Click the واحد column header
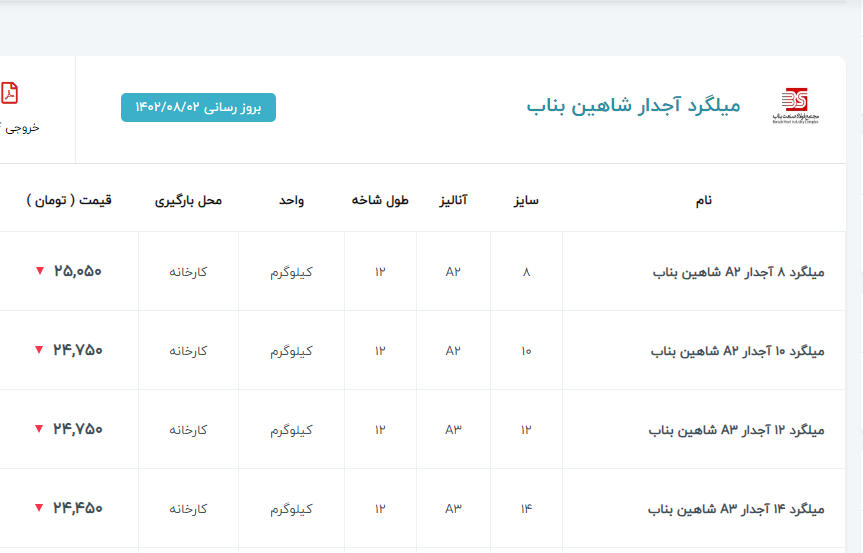Viewport: 863px width, 553px height. tap(291, 200)
